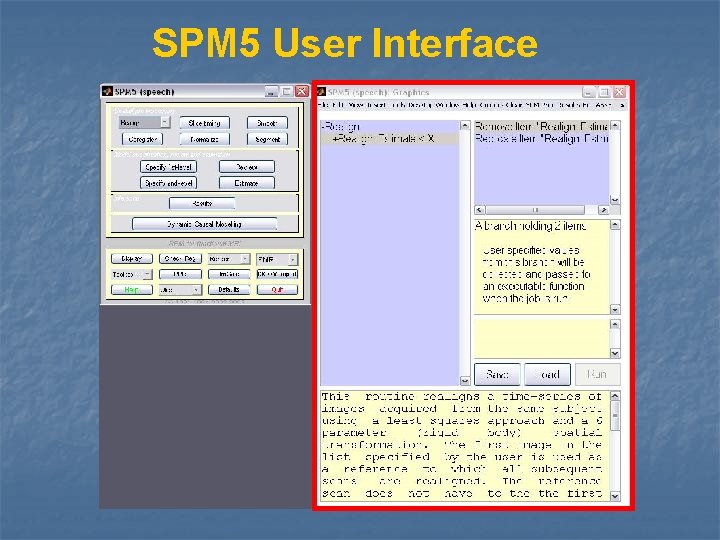Click the ImCalc button
The width and height of the screenshot is (720, 540).
229,275
